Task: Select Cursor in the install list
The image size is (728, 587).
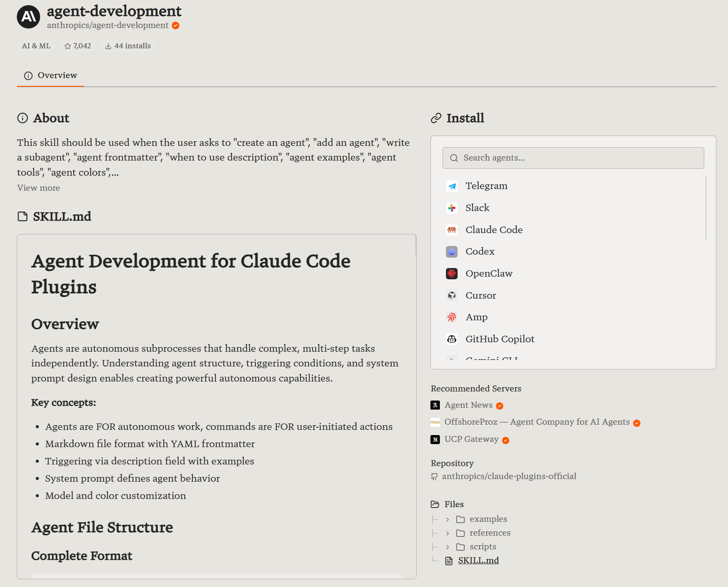Action: coord(573,296)
